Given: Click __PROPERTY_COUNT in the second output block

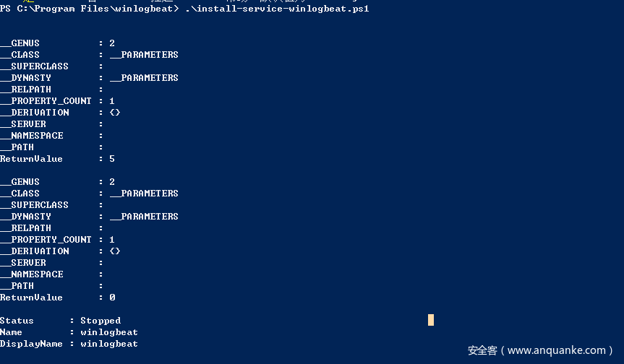Looking at the screenshot, I should pyautogui.click(x=46, y=240).
